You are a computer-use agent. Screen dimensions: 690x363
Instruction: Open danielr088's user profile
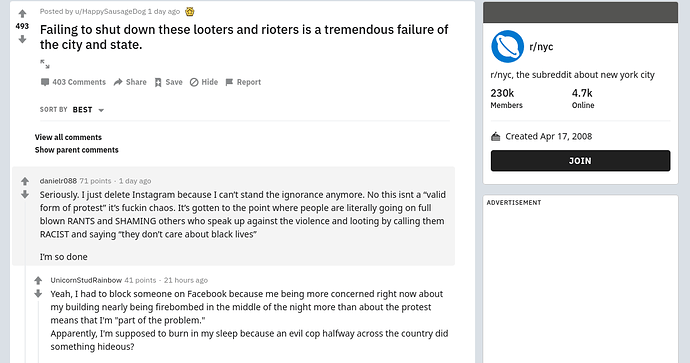(x=58, y=181)
